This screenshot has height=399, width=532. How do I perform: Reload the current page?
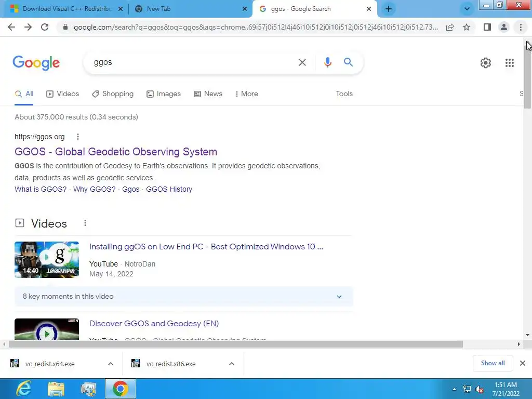[x=45, y=27]
